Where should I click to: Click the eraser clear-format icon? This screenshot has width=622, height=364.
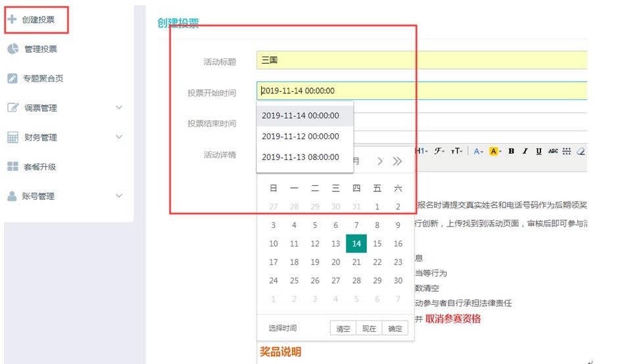(580, 151)
